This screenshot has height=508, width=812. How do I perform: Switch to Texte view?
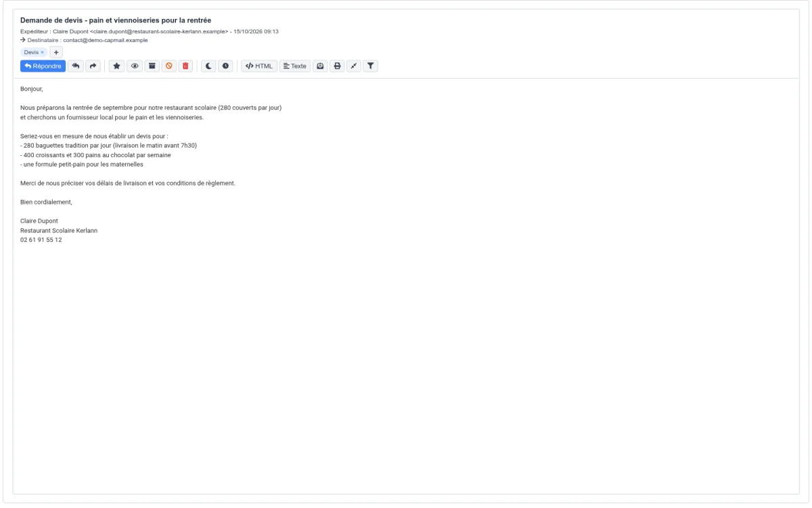(x=295, y=66)
